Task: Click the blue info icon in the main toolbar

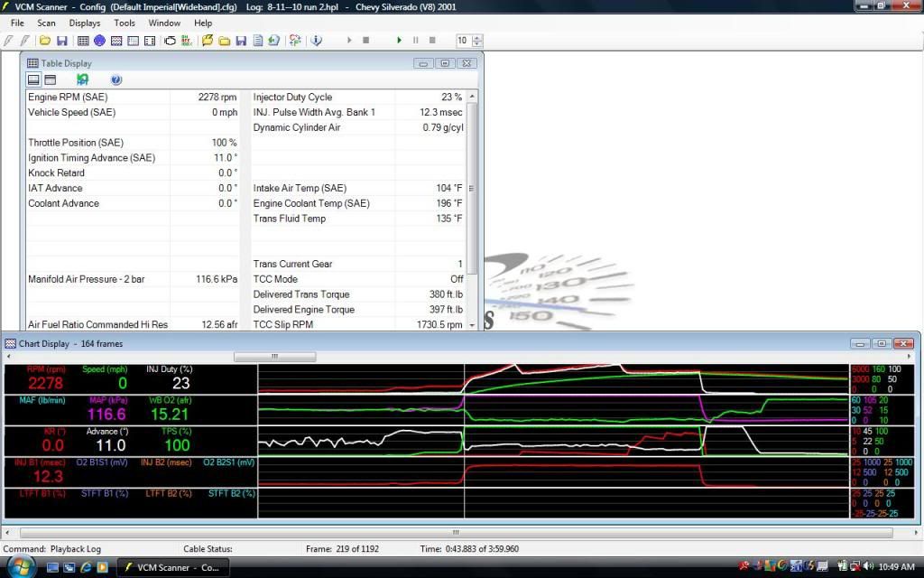Action: pyautogui.click(x=317, y=41)
